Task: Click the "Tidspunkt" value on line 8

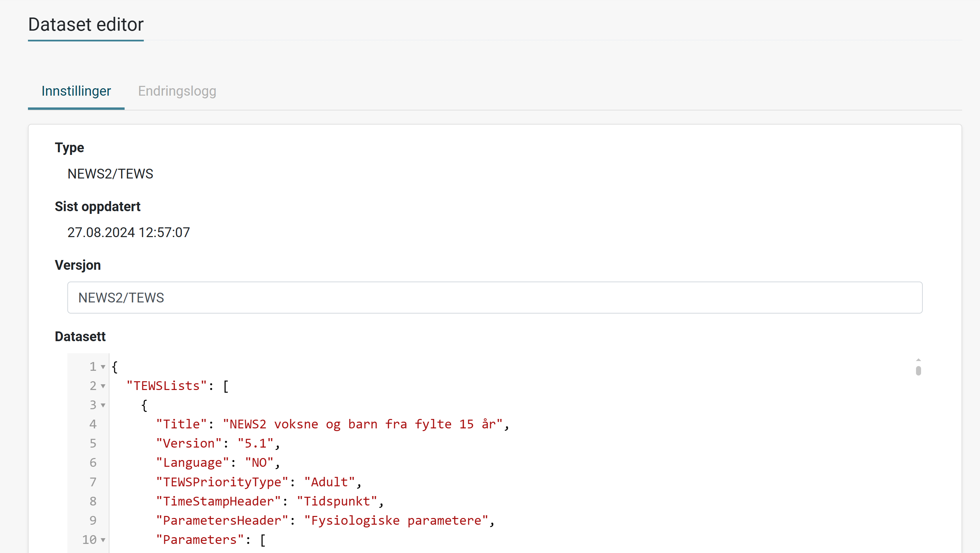Action: point(337,501)
